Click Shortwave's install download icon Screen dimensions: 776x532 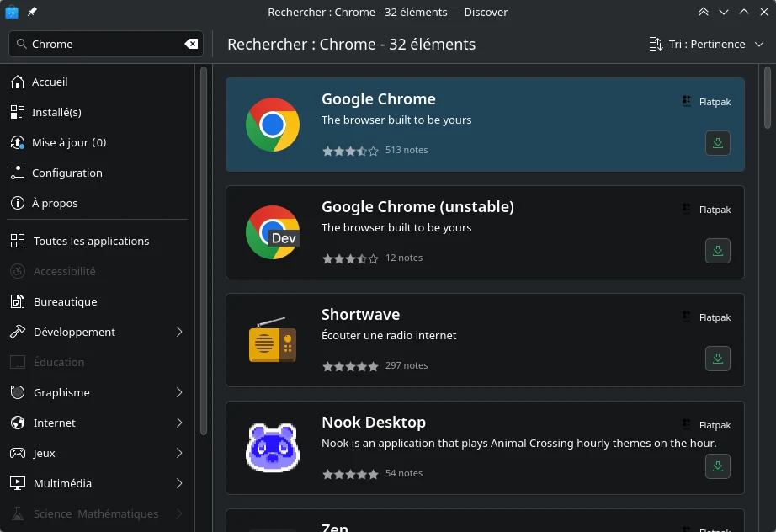(718, 359)
